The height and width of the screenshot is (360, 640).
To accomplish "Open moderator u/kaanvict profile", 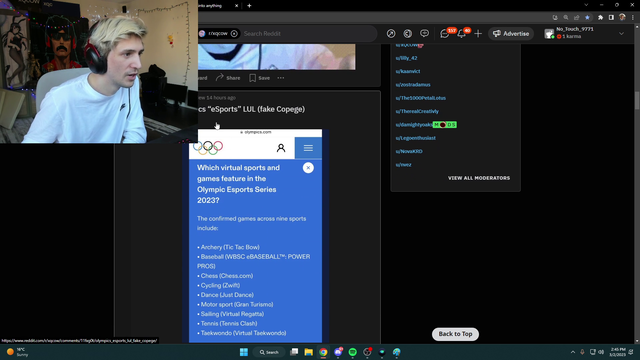I will 408,71.
